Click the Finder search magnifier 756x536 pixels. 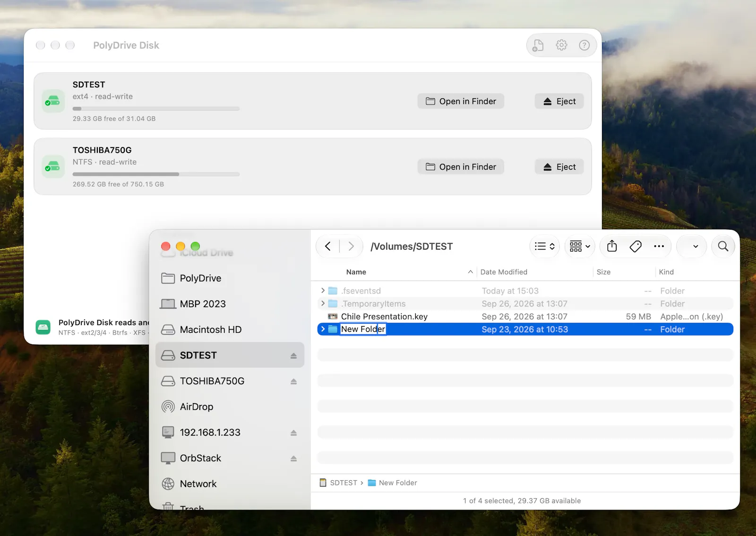(x=723, y=246)
